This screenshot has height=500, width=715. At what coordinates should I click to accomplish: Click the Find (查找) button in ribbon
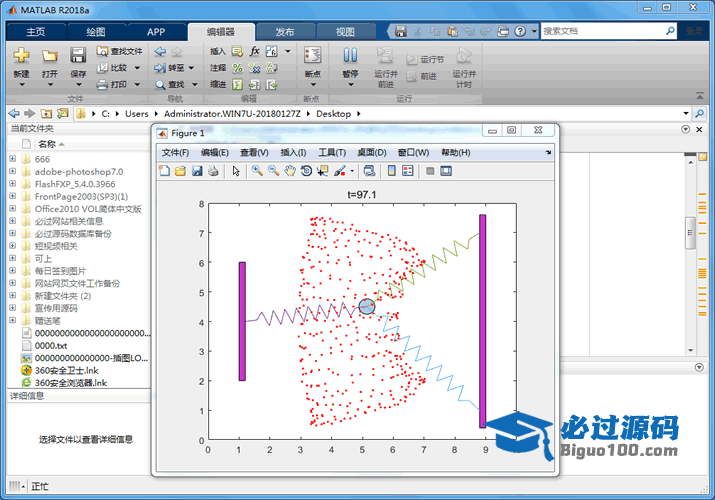171,85
